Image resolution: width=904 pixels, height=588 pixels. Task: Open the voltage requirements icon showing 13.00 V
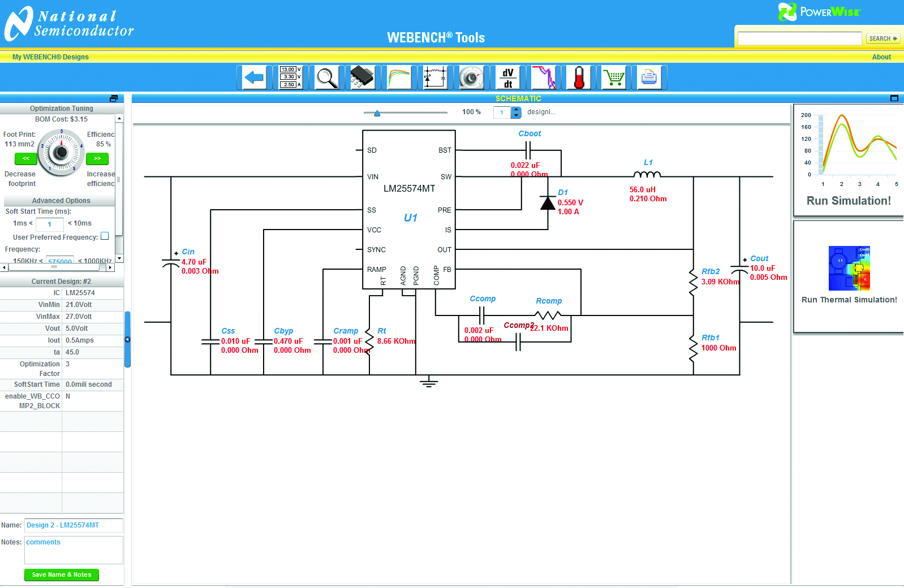tap(291, 77)
